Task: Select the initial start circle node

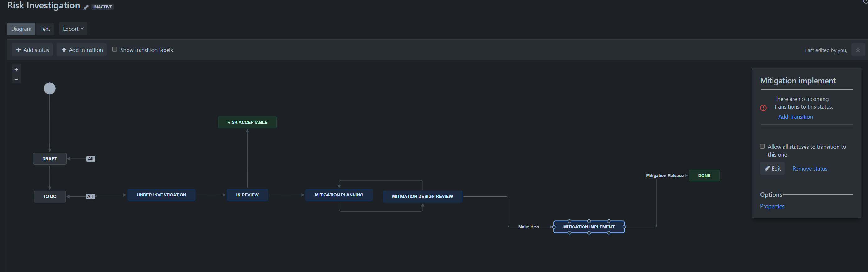Action: [49, 89]
